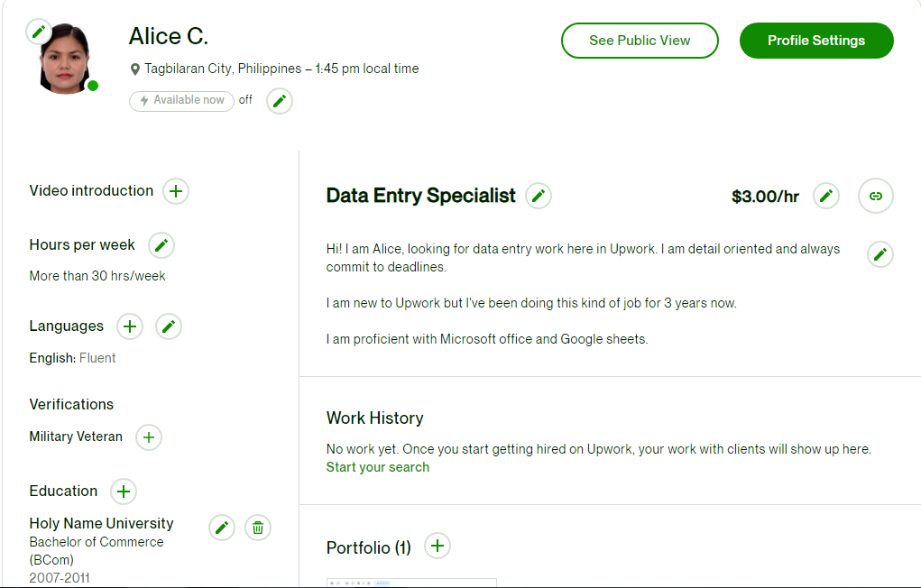
Task: Follow the Start your search link
Action: (x=378, y=467)
